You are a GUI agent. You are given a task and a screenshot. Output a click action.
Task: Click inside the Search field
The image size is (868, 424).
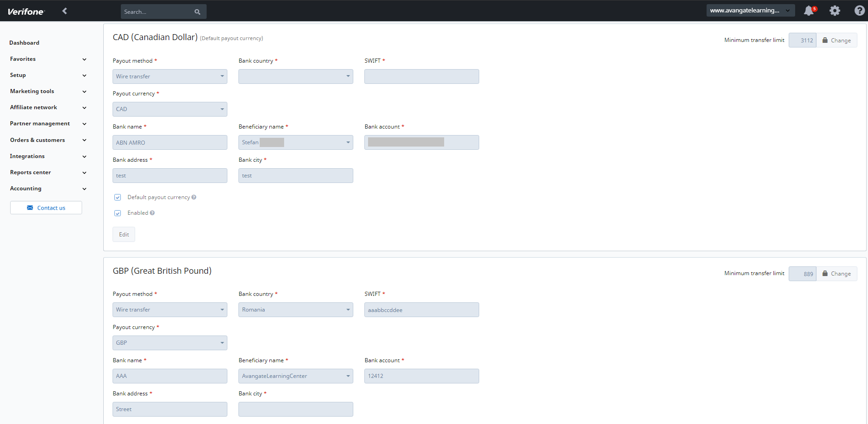157,12
